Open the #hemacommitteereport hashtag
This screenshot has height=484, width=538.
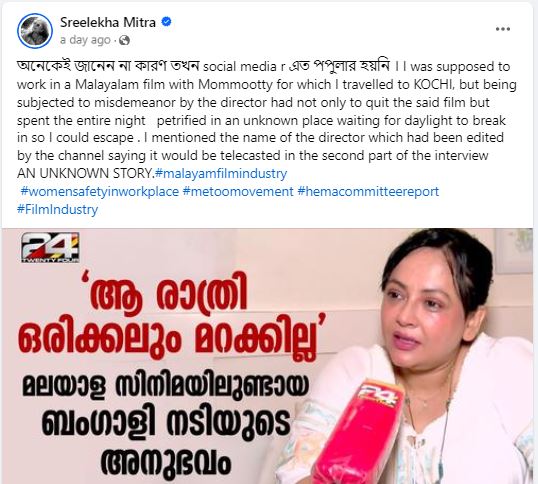point(368,191)
